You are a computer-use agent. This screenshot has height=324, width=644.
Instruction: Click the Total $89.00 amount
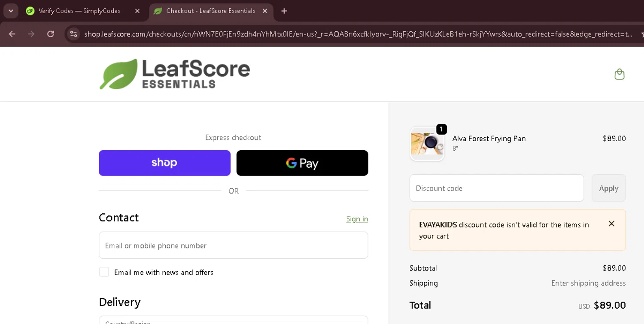(610, 306)
